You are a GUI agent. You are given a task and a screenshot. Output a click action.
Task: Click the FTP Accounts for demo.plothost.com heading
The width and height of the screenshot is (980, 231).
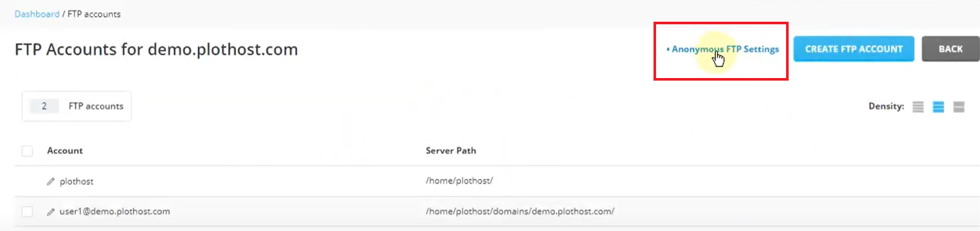click(x=156, y=49)
